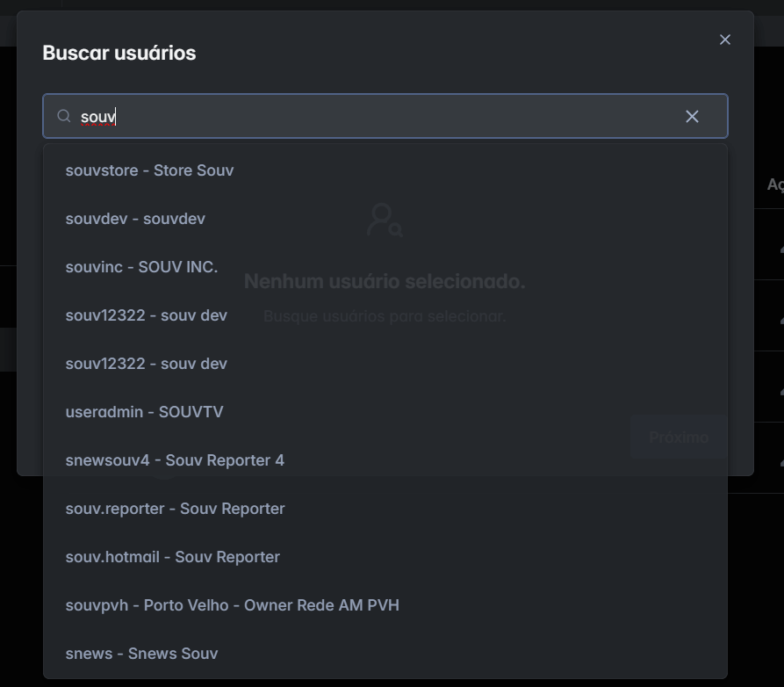
Task: Select snewsouv4 - Souv Reporter 4
Action: pos(175,460)
